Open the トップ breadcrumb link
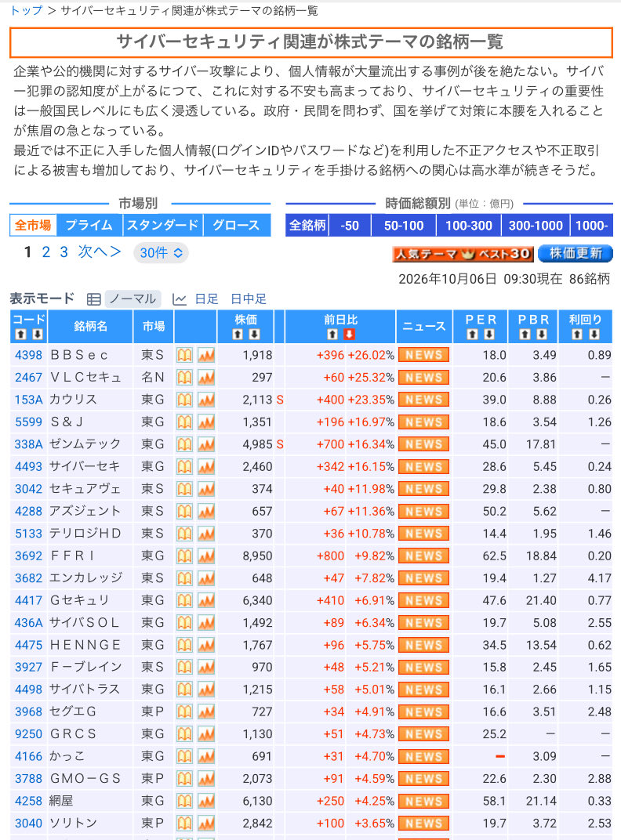 [27, 10]
